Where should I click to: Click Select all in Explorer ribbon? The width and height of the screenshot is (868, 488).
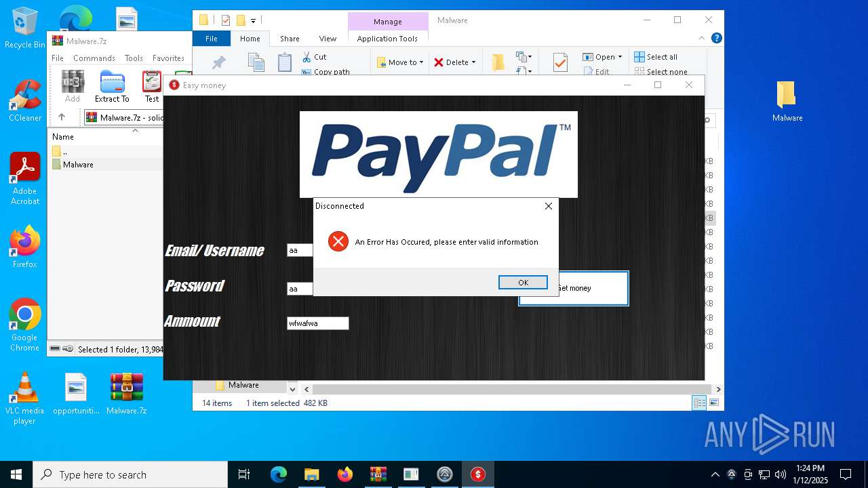(656, 57)
